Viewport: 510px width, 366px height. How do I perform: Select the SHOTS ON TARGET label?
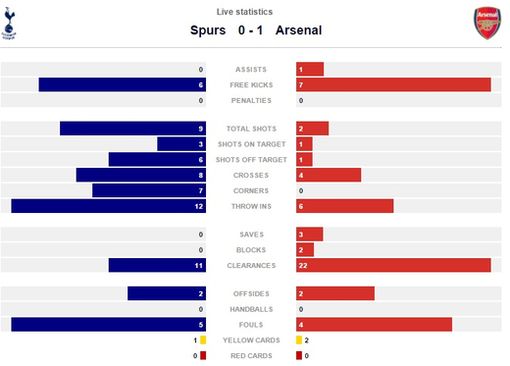pos(252,144)
